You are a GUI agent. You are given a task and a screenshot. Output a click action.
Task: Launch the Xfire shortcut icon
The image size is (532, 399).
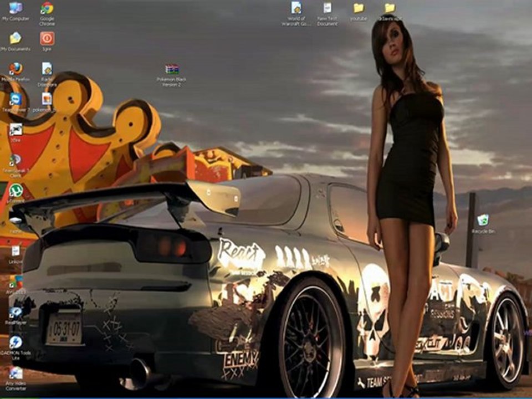click(16, 130)
